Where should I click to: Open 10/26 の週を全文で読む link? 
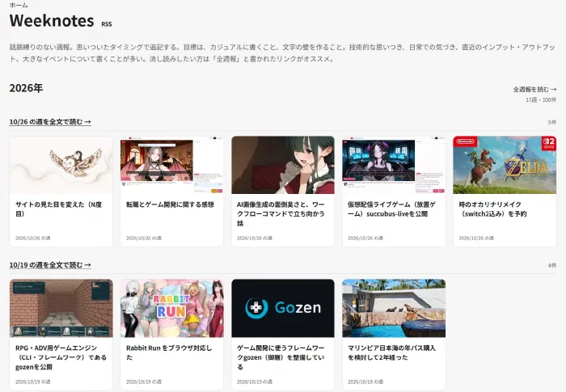(x=50, y=122)
